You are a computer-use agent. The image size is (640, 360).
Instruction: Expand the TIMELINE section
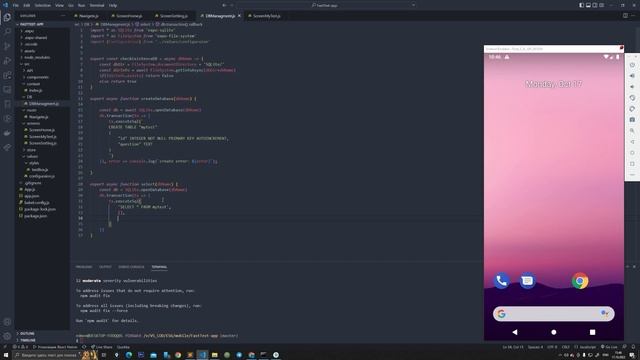28,340
